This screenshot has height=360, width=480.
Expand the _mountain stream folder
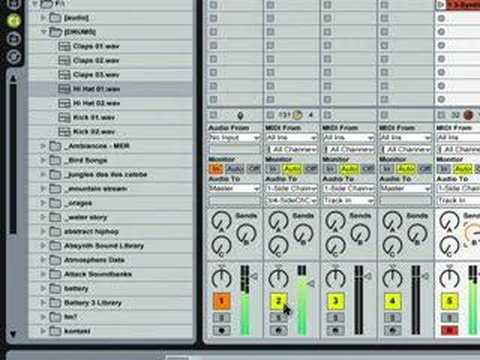coord(43,189)
